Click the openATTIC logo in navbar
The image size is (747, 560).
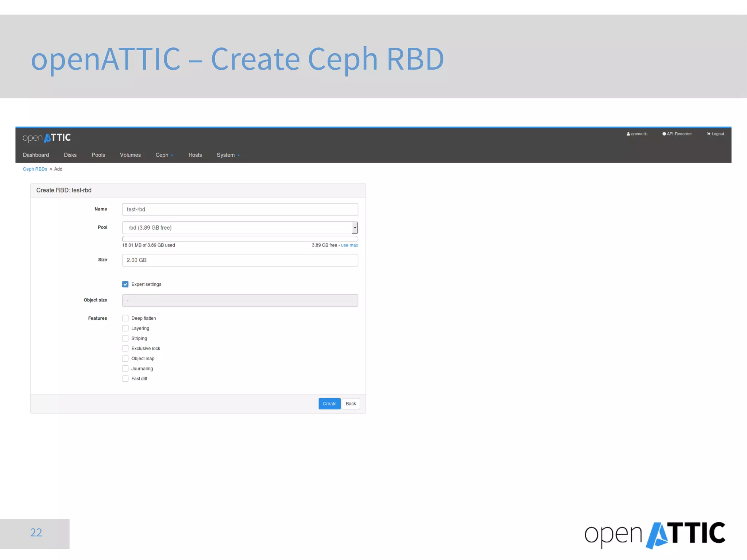tap(47, 138)
